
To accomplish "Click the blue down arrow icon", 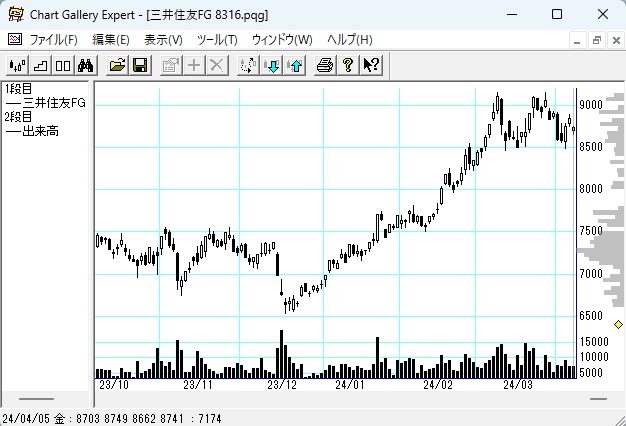I will (272, 65).
